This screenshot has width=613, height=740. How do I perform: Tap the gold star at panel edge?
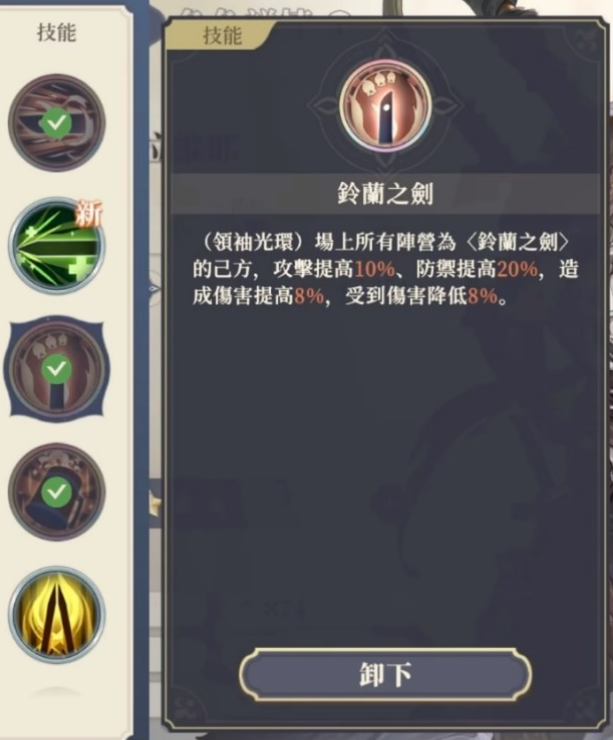pyautogui.click(x=155, y=505)
